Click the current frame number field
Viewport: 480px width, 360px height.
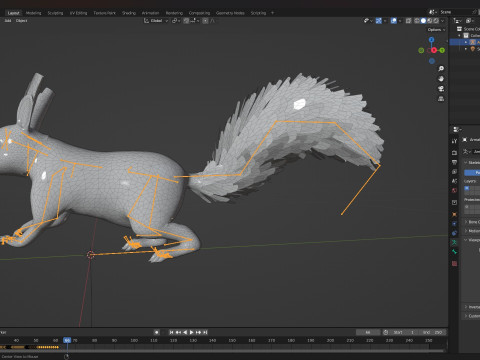click(368, 332)
